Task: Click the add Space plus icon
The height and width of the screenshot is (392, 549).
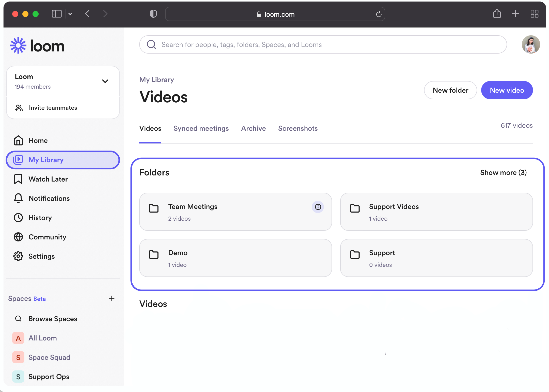Action: pyautogui.click(x=112, y=298)
